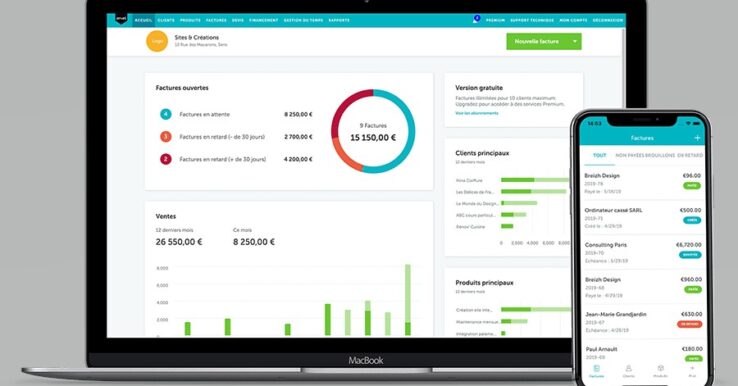Click the dark red badge for overdue +30 days
This screenshot has height=386, width=738.
click(166, 159)
